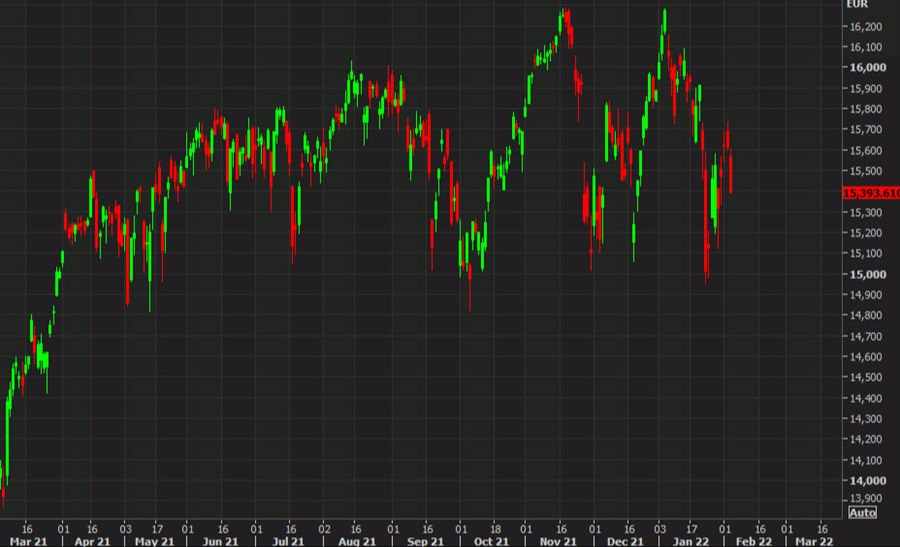Click the Auto scale button
900x547 pixels.
[x=862, y=513]
